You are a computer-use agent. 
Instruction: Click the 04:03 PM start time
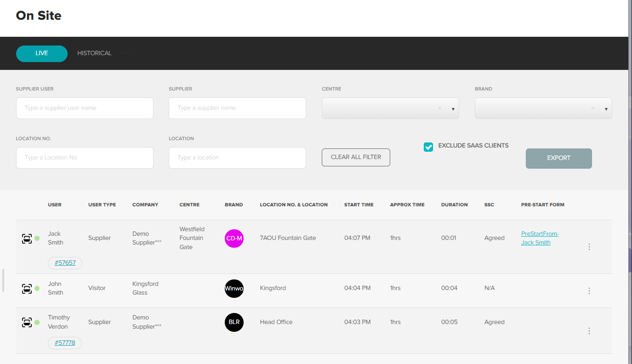point(358,322)
